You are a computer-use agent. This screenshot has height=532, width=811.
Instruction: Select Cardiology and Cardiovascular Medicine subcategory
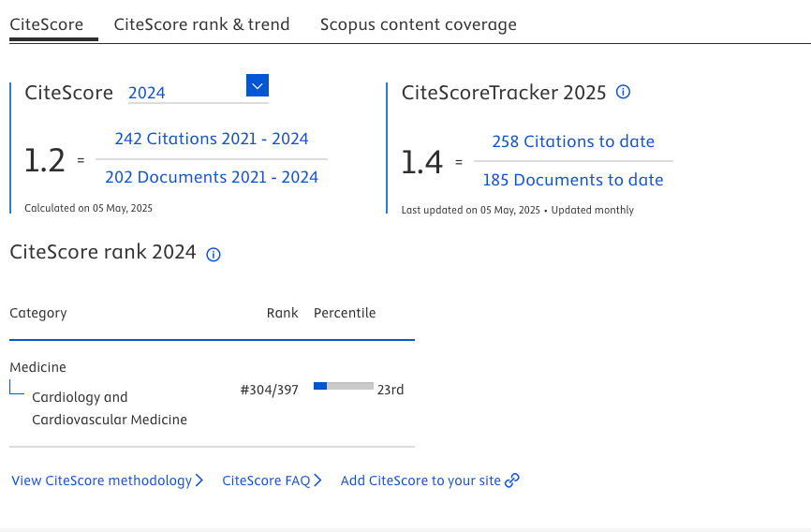tap(110, 408)
